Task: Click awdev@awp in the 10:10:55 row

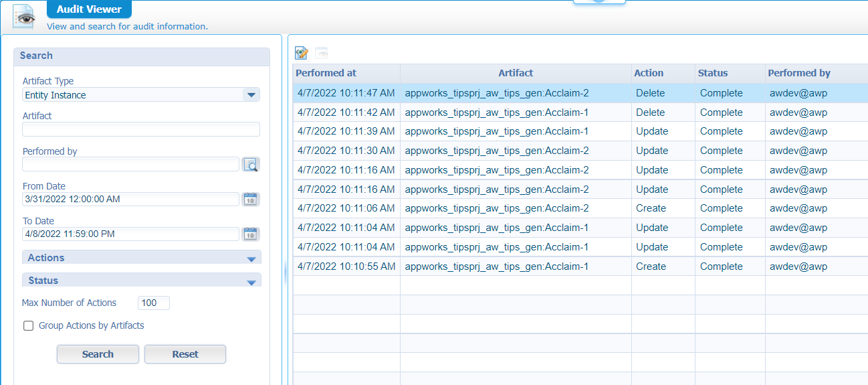Action: (x=798, y=266)
